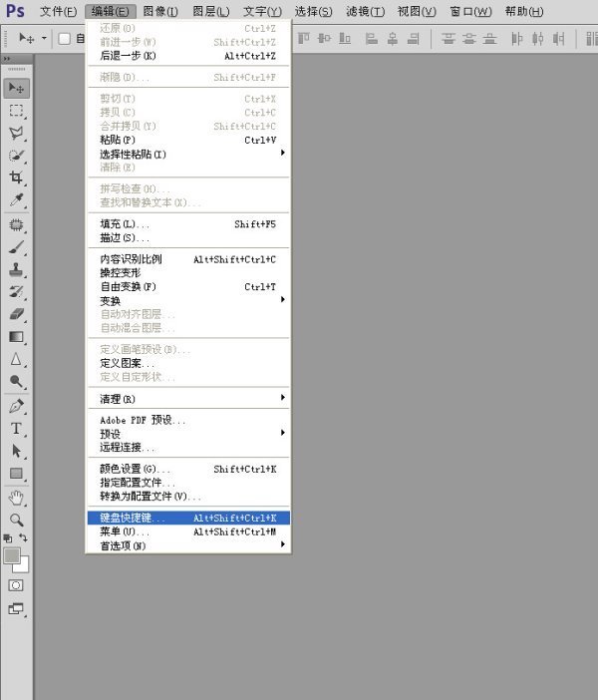Choose 描边(S)... menu entry

[x=188, y=238]
